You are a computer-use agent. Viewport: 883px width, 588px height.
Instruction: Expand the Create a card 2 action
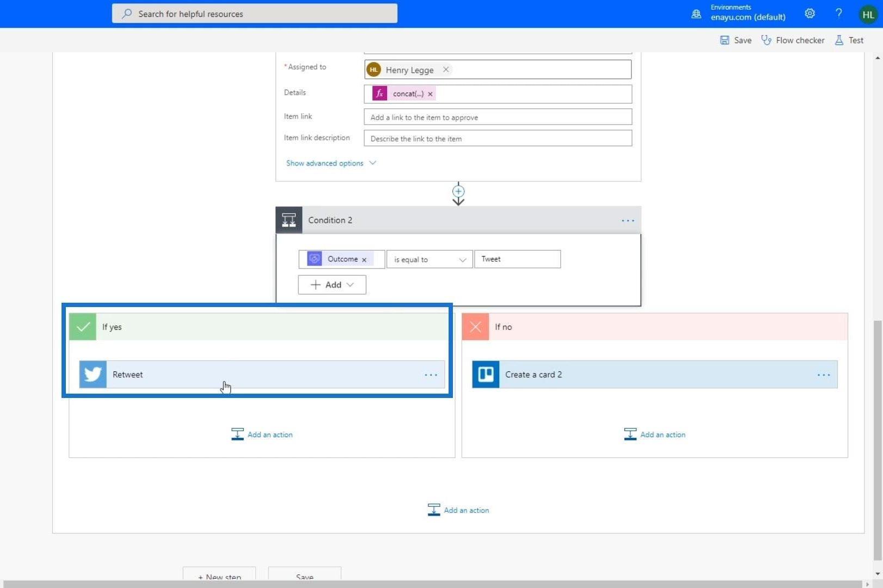tap(654, 375)
